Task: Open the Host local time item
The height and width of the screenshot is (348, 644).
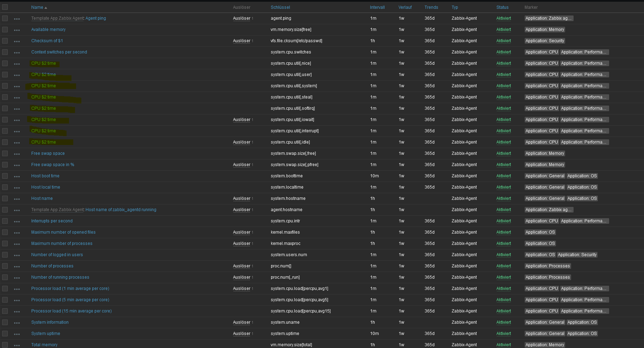Action: coord(46,187)
